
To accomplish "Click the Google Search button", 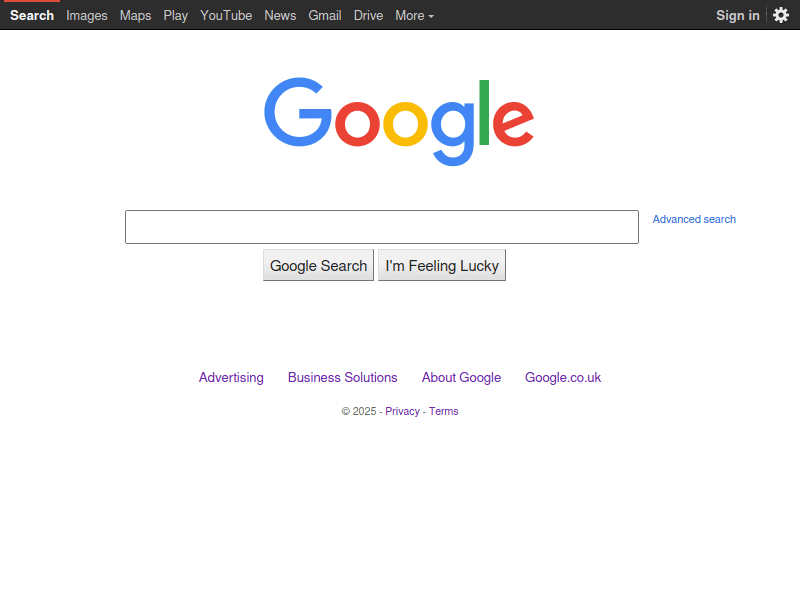I will (x=318, y=265).
